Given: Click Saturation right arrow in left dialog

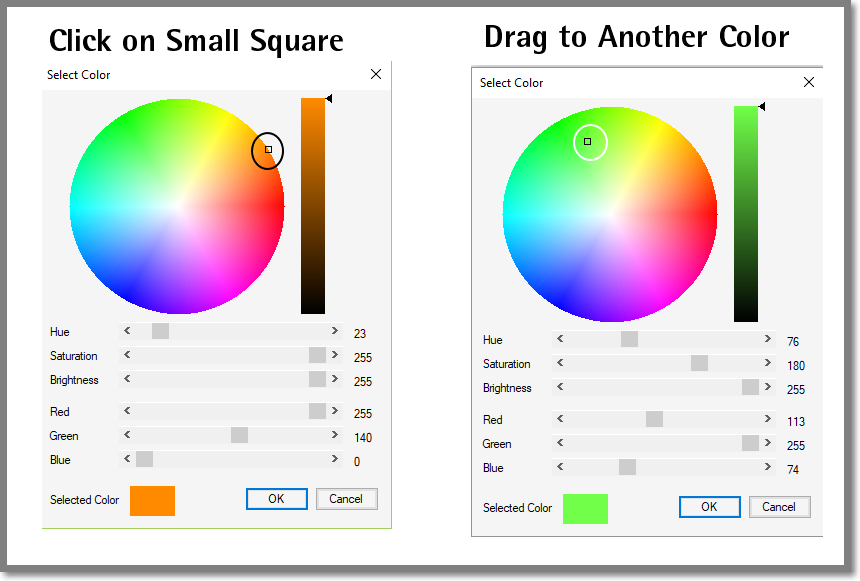Looking at the screenshot, I should coord(335,355).
